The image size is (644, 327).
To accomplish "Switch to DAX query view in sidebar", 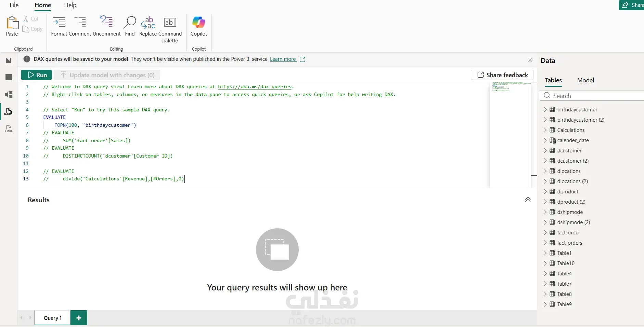I will click(9, 112).
